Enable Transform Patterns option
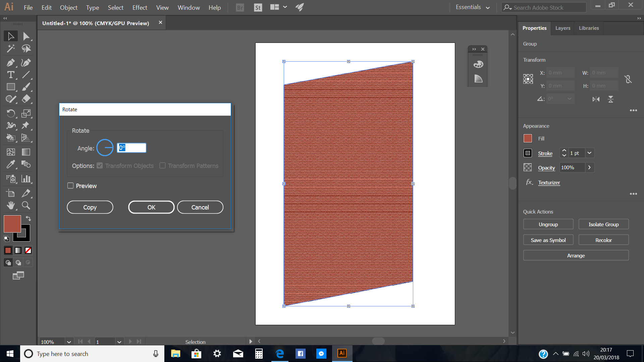The image size is (644, 362). tap(162, 165)
